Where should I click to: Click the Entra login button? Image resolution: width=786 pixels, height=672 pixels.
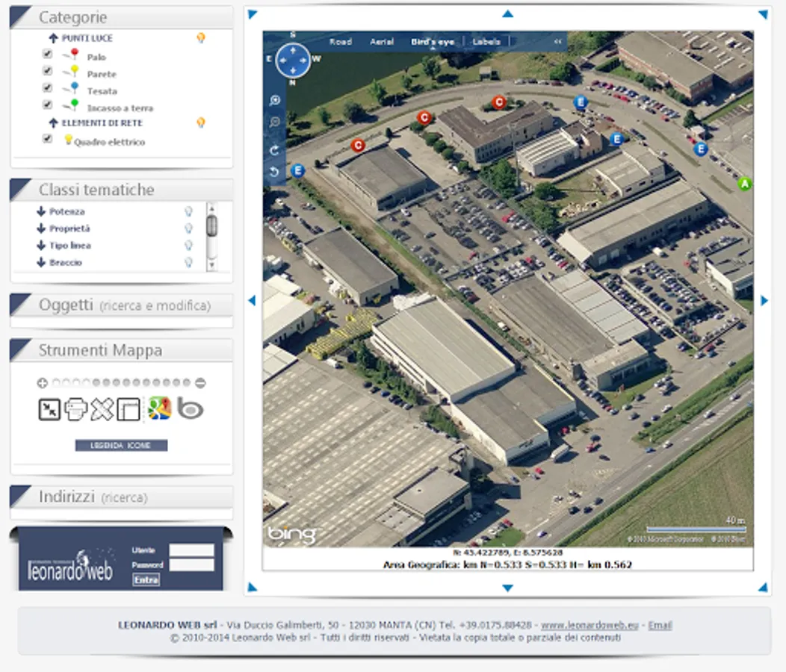coord(146,580)
